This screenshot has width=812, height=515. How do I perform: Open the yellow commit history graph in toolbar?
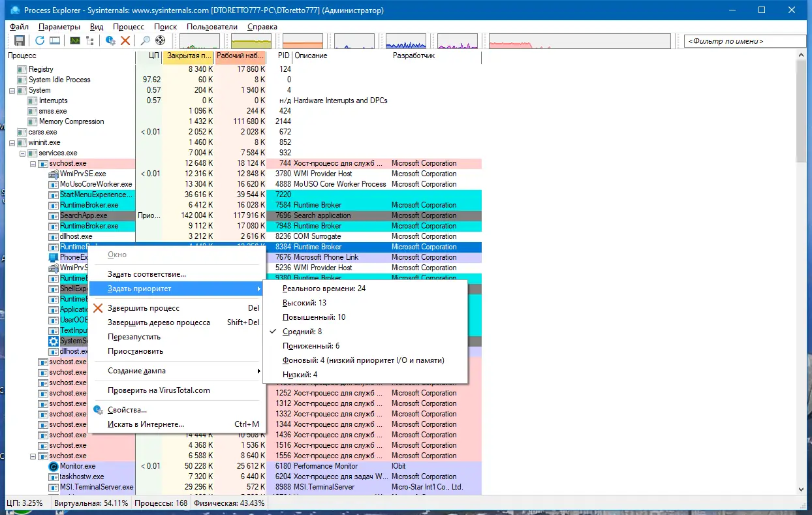click(x=251, y=41)
